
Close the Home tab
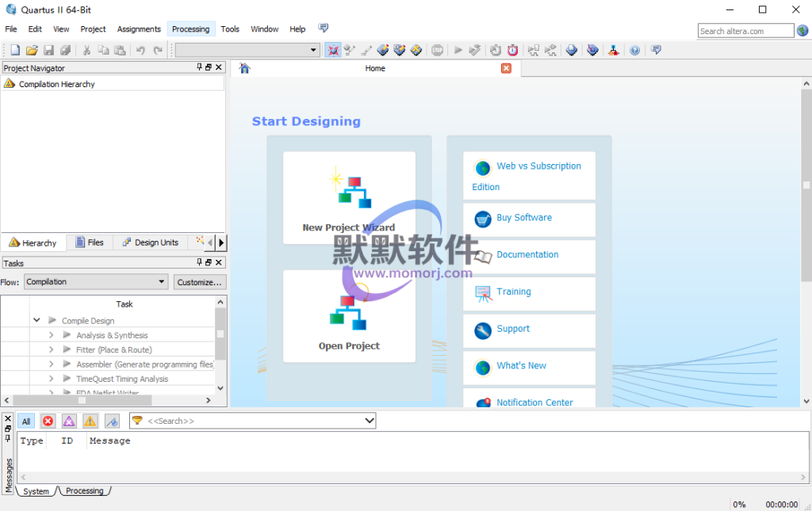coord(506,68)
